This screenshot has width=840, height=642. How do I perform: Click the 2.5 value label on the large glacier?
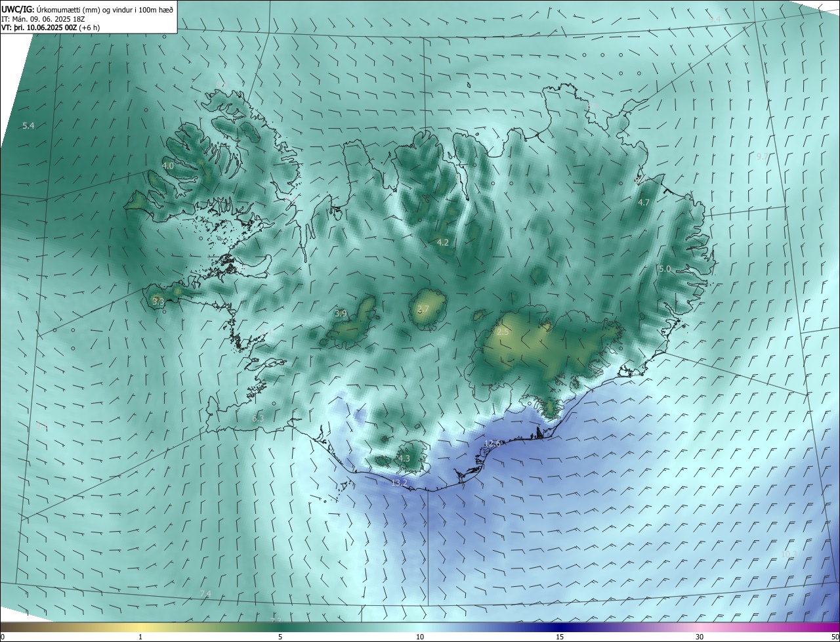tap(503, 332)
